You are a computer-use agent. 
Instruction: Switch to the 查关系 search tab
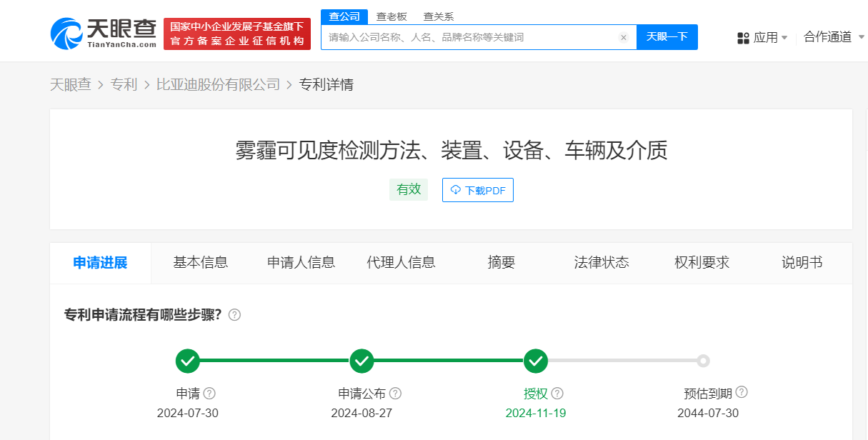pos(438,16)
